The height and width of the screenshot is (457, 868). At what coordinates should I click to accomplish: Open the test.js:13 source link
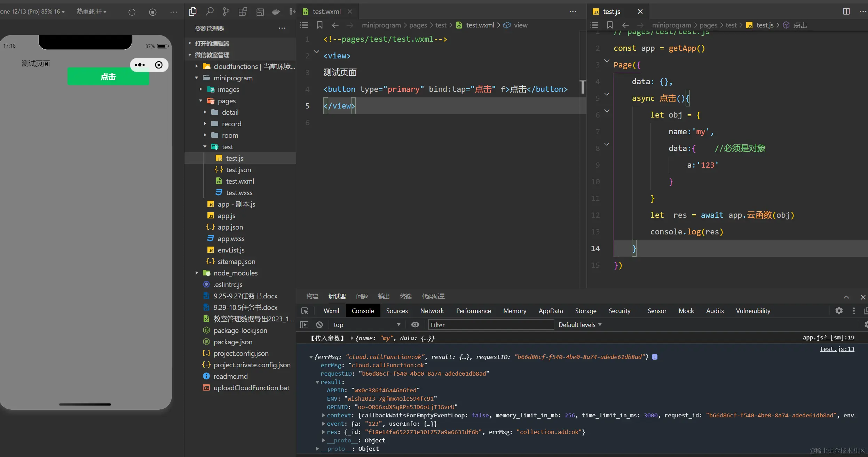[x=837, y=349]
